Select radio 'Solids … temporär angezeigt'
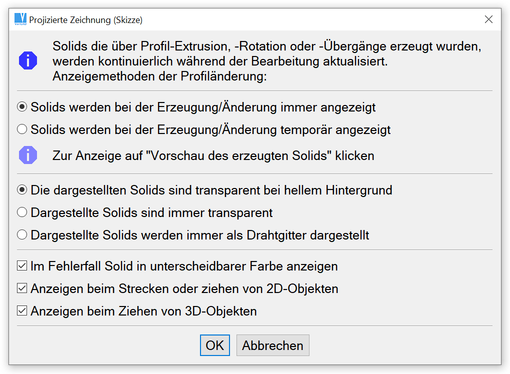The height and width of the screenshot is (374, 510). tap(22, 129)
